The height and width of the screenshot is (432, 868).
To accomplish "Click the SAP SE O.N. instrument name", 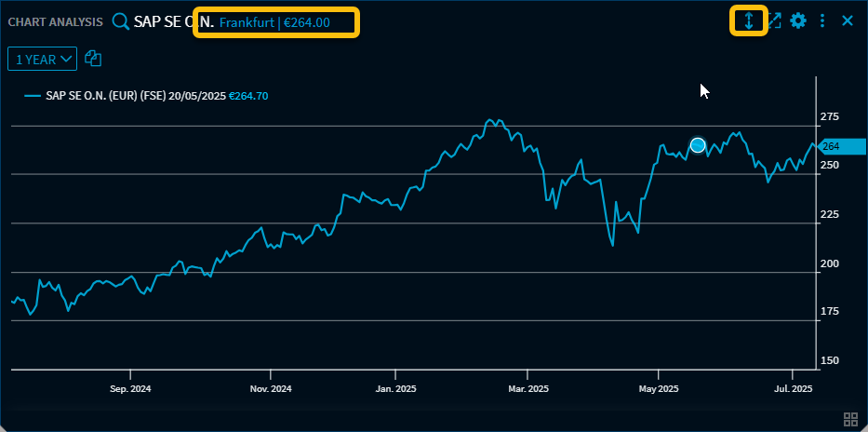I will coord(173,21).
